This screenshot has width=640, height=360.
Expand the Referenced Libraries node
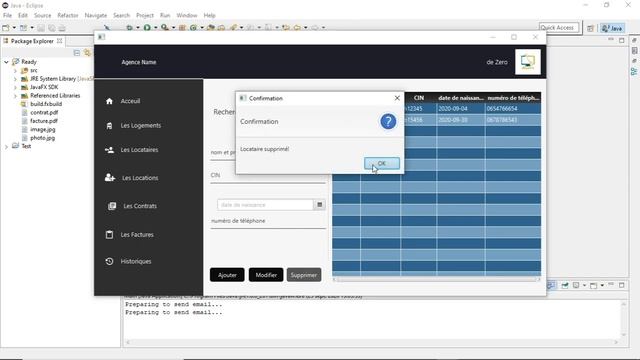(x=15, y=96)
